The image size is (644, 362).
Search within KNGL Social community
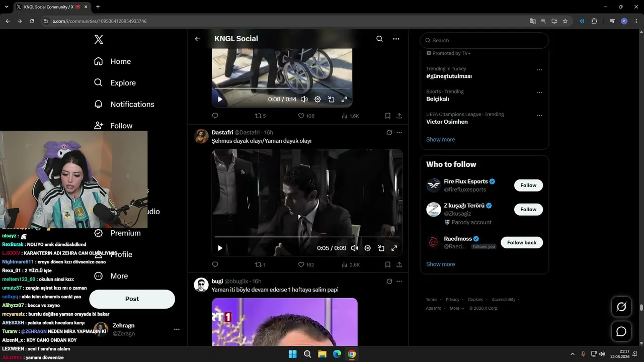coord(379,39)
